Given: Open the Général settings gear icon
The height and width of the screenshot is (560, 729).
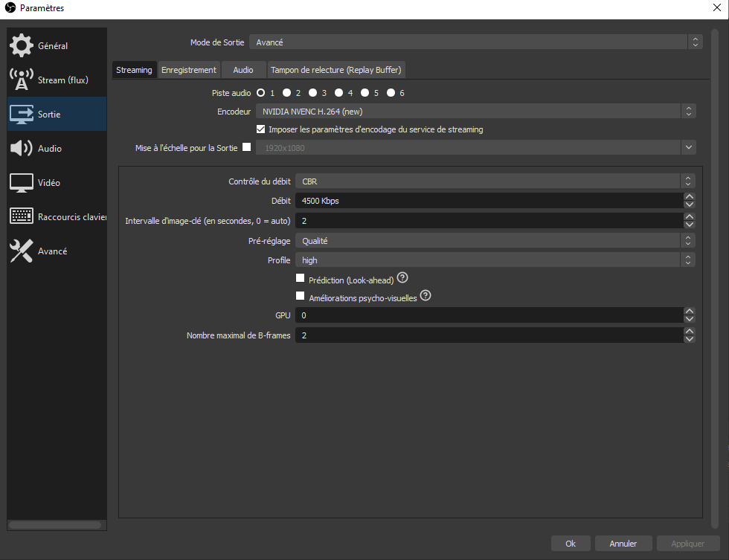Looking at the screenshot, I should pos(22,45).
